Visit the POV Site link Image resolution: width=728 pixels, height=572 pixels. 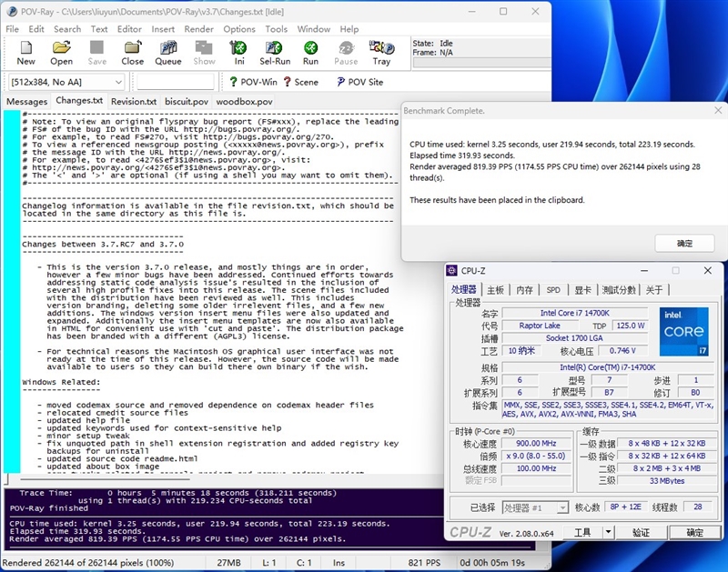360,82
